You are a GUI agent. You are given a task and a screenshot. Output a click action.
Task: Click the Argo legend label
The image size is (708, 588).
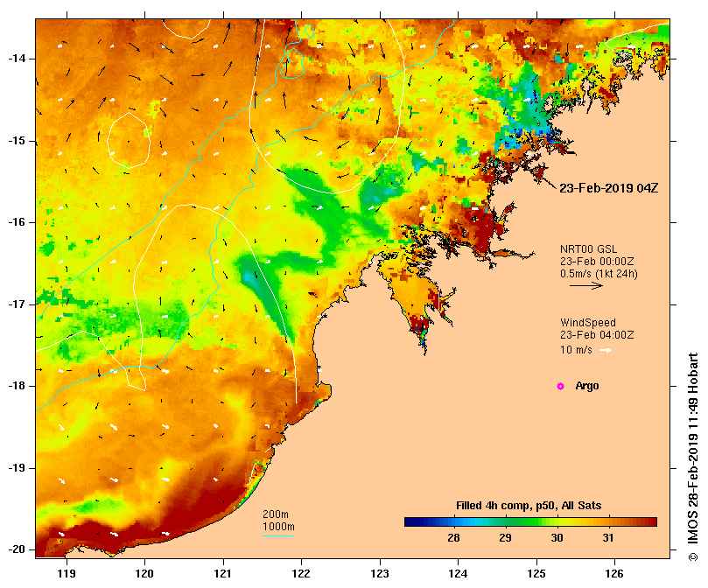pos(587,386)
